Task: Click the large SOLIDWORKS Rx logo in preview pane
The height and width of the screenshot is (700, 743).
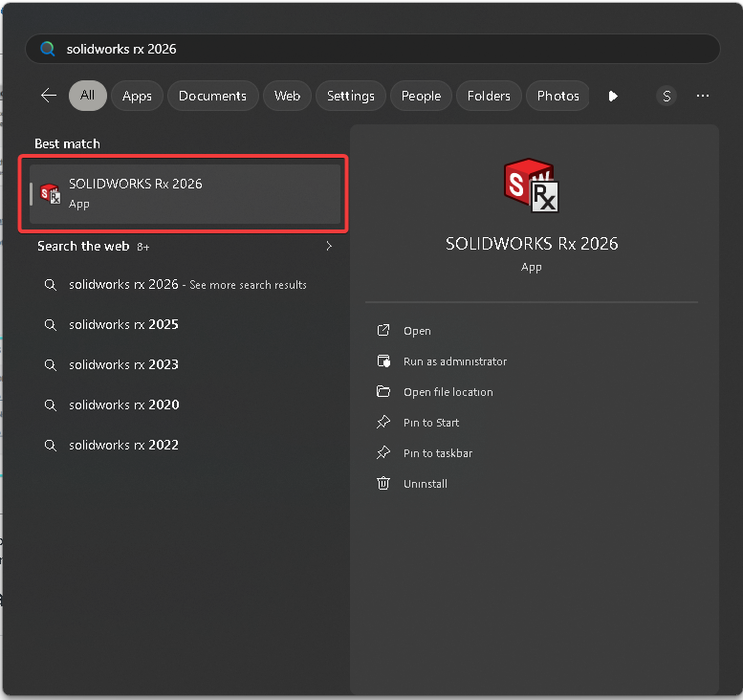Action: pyautogui.click(x=531, y=186)
